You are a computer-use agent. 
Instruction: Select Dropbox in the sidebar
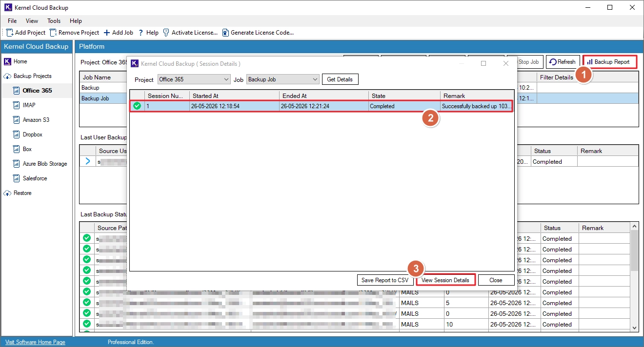tap(32, 135)
